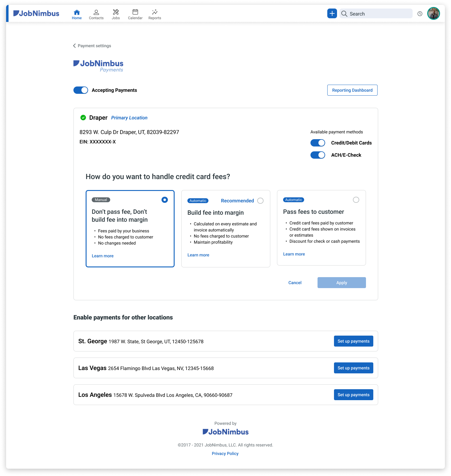
Task: Open the Privacy Policy link
Action: pos(225,453)
